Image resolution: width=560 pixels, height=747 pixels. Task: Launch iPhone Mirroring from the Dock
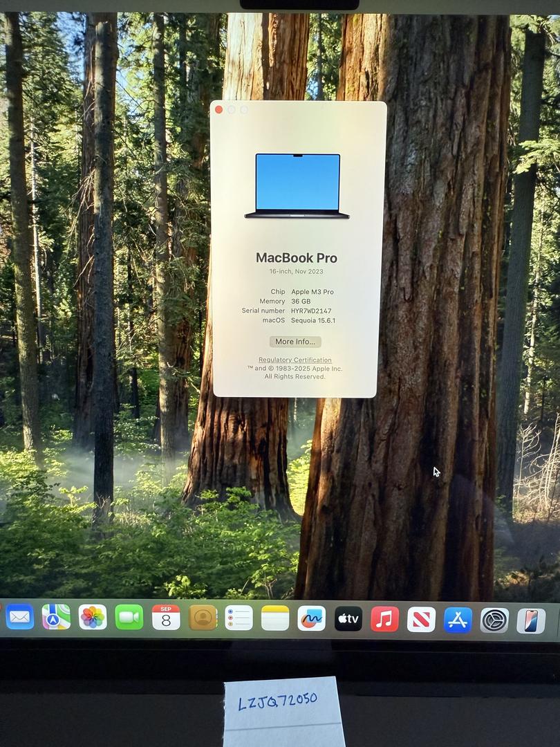[x=531, y=620]
